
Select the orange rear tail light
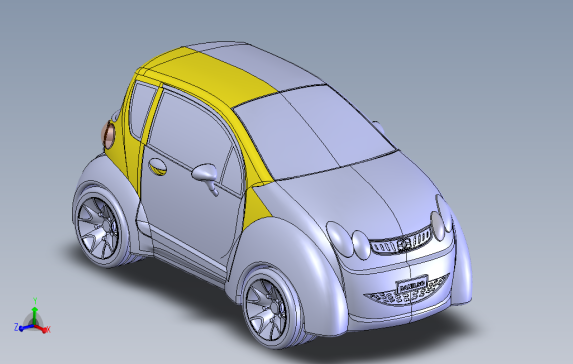tap(109, 135)
